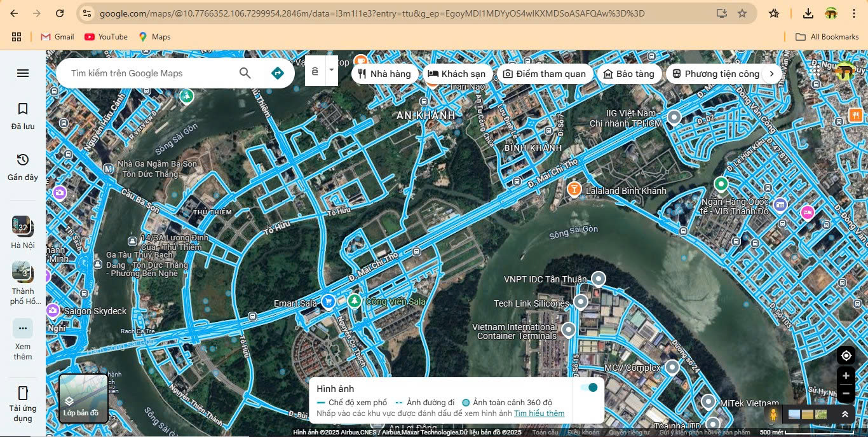Select the Hà Nội recent thumbnail
This screenshot has height=437, width=868.
click(x=23, y=226)
